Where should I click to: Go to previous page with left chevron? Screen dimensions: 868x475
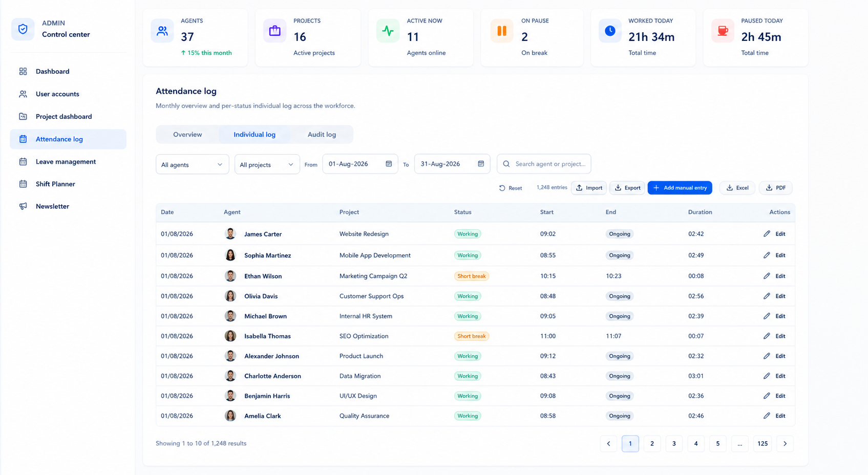coord(608,444)
